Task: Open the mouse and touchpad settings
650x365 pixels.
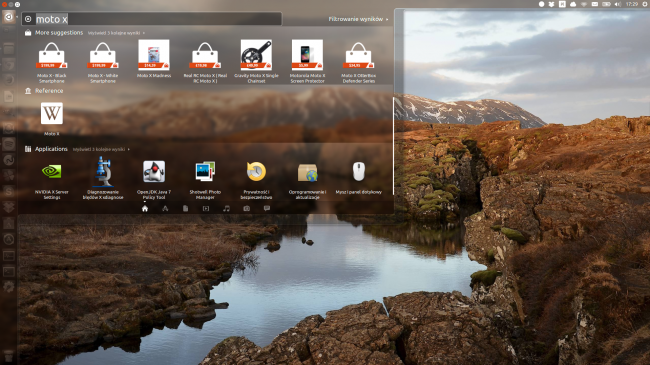Action: tap(359, 178)
